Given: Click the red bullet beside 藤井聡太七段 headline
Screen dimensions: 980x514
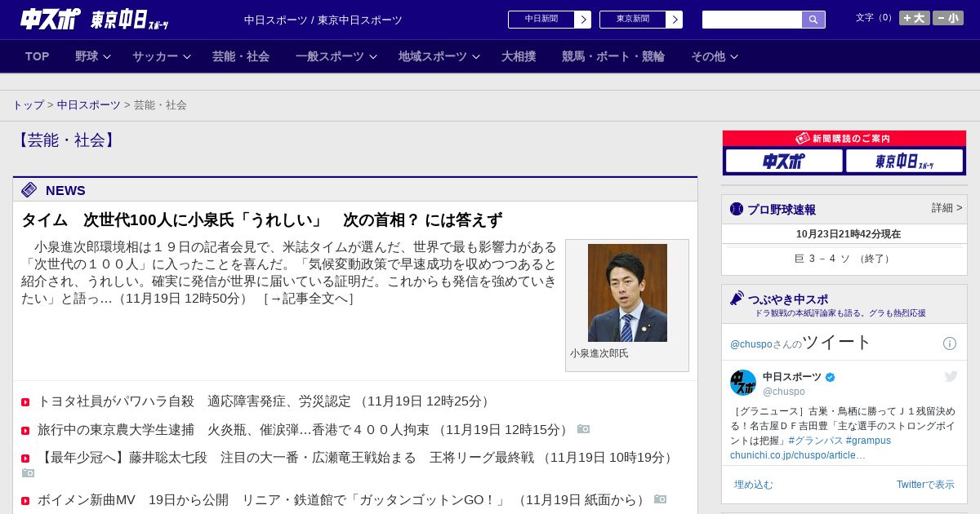Looking at the screenshot, I should coord(25,459).
